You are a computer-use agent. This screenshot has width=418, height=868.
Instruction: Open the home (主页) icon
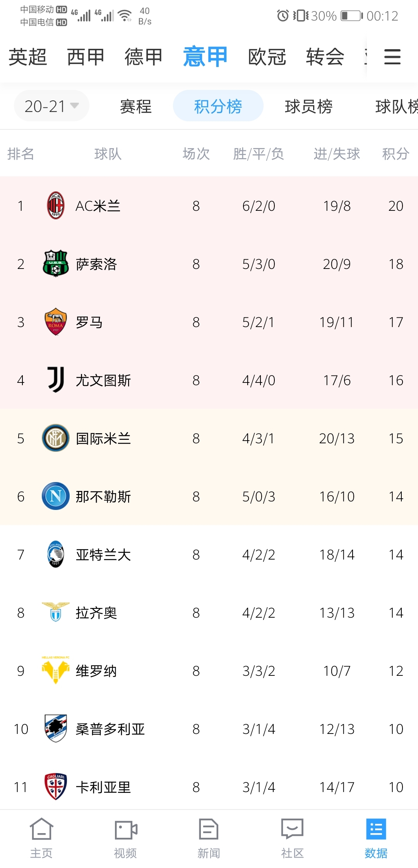41,828
